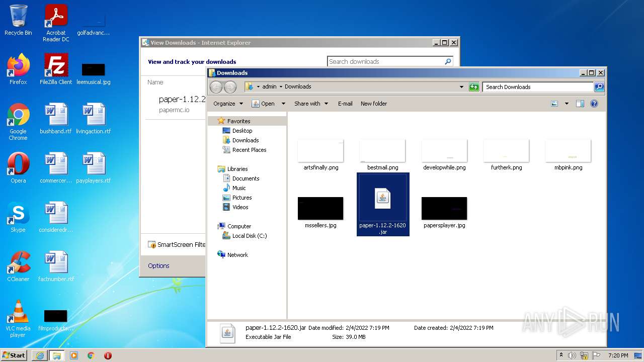The width and height of the screenshot is (644, 362).
Task: Open Windows Media Player in taskbar
Action: (x=74, y=355)
